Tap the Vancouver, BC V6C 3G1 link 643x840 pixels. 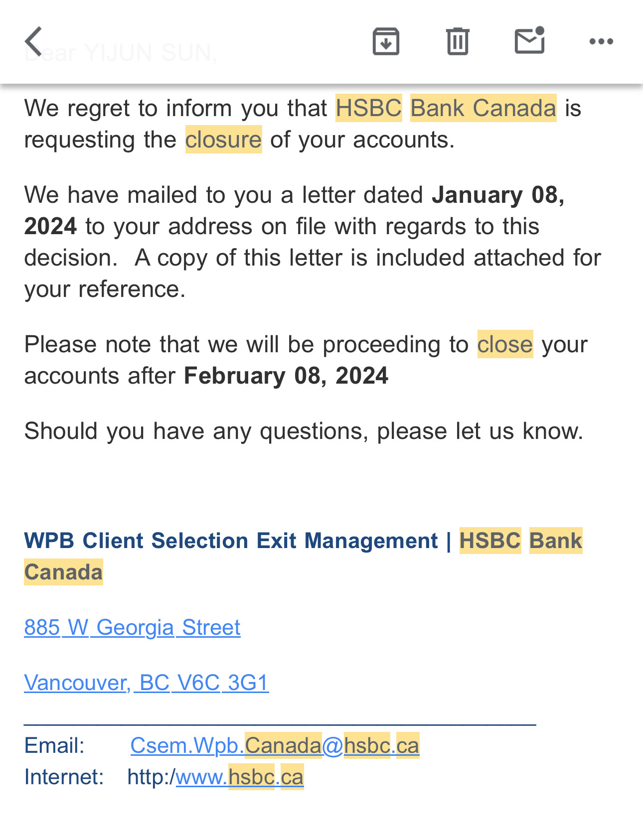point(146,683)
